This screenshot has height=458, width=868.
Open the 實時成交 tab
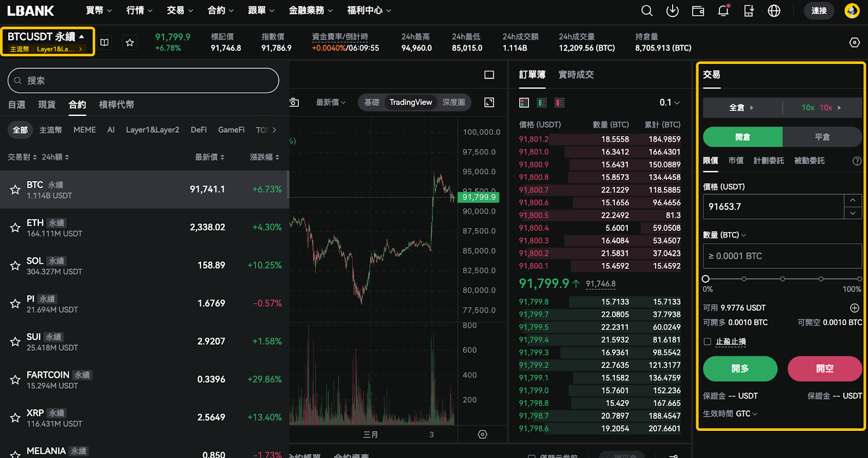pyautogui.click(x=576, y=75)
